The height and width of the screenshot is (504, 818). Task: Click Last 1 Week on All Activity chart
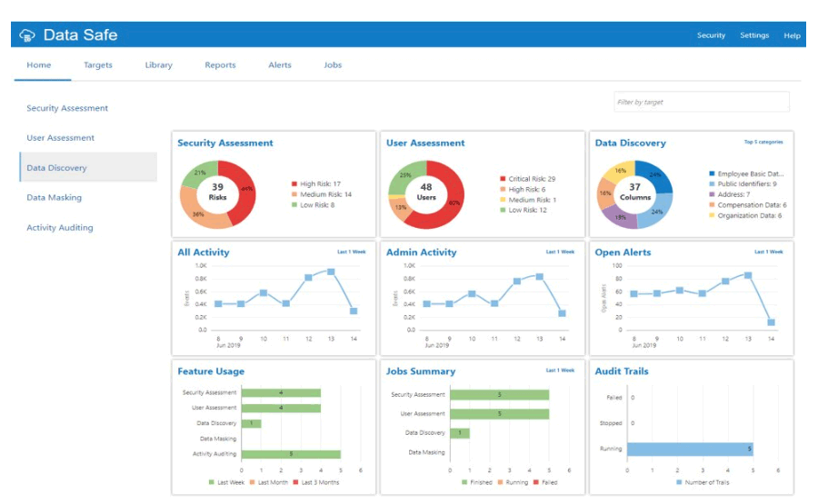tap(352, 252)
